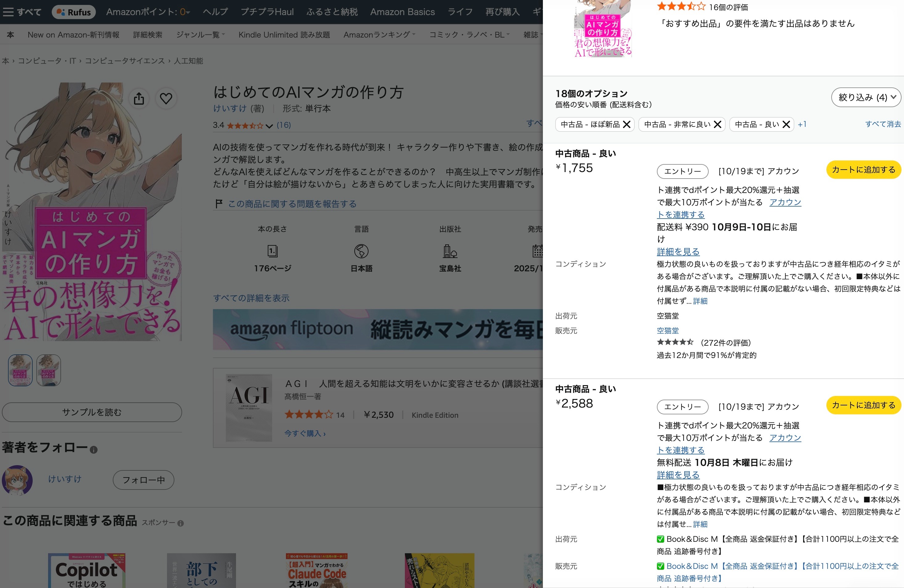Remove the 中古品 - 非常に良い filter chip

[x=718, y=124]
